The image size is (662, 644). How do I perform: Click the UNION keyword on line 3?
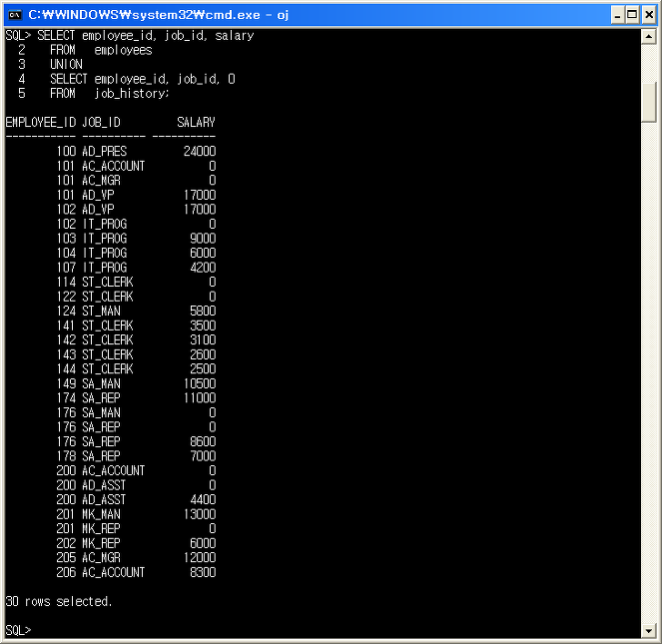point(66,64)
